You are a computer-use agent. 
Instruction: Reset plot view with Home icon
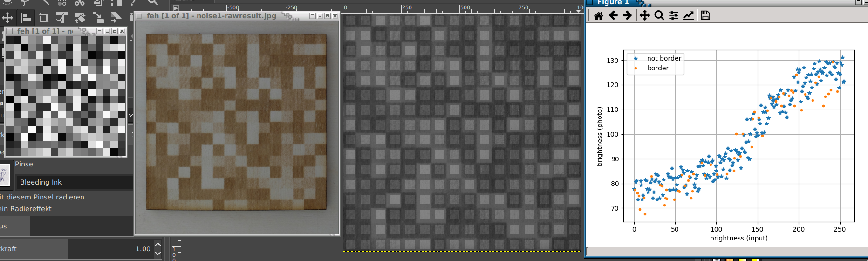click(599, 16)
